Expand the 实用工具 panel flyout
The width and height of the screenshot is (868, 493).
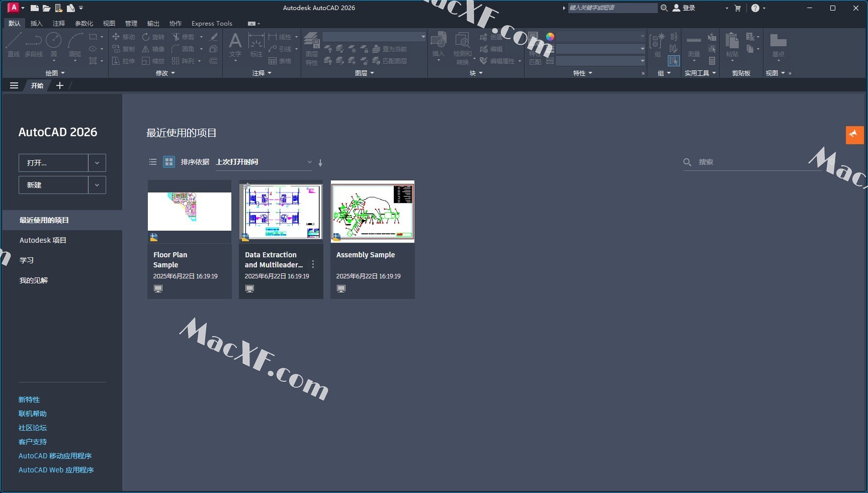[x=700, y=73]
